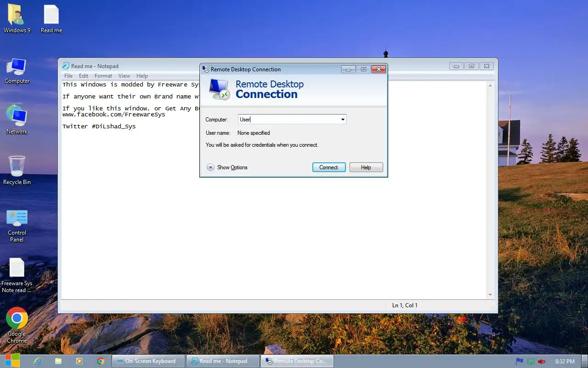Select the Control Panel desktop icon
The image size is (588, 368).
[17, 225]
